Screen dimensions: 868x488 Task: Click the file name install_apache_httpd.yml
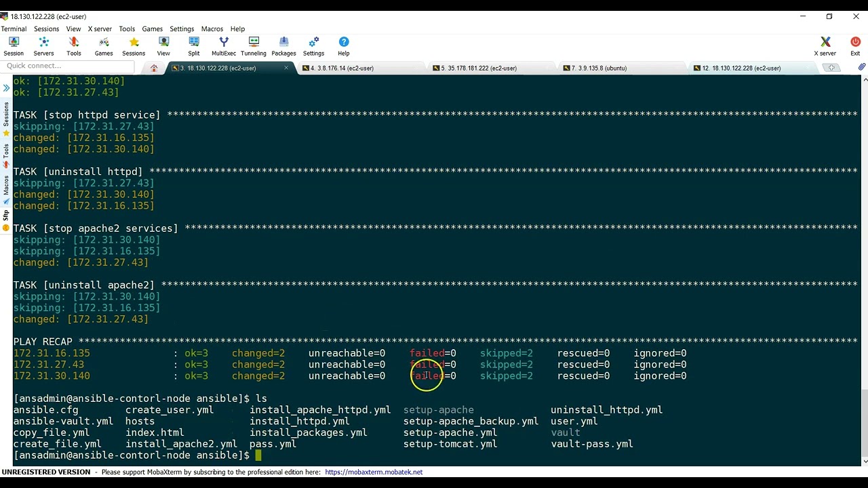tap(320, 410)
